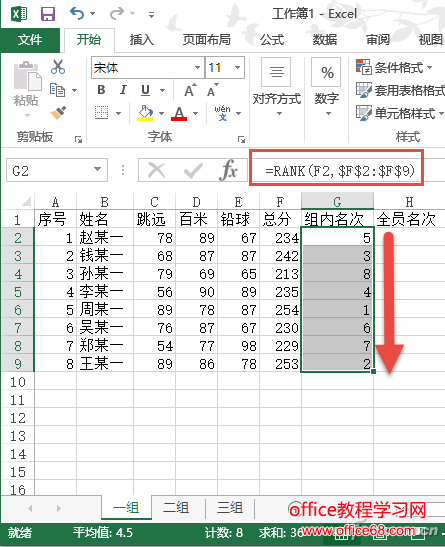Click the Select All corner triangle
The width and height of the screenshot is (445, 547).
pyautogui.click(x=27, y=202)
